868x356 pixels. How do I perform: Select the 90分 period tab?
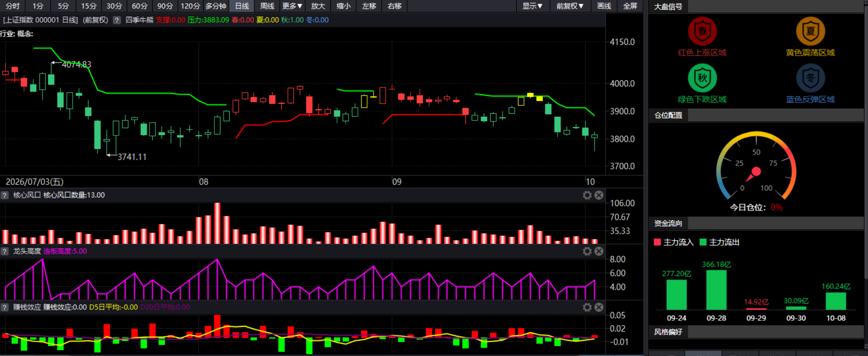tap(165, 6)
